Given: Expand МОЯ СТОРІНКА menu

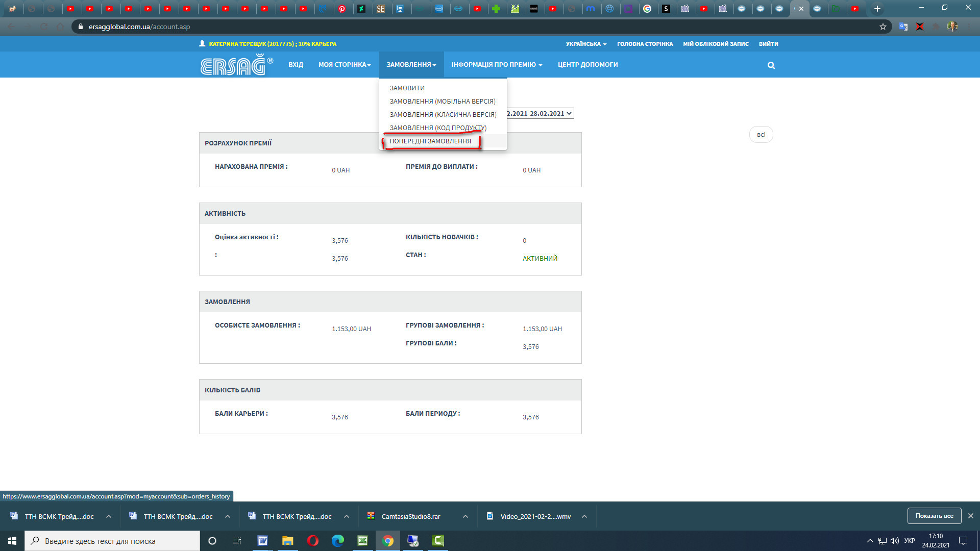Looking at the screenshot, I should (x=344, y=65).
